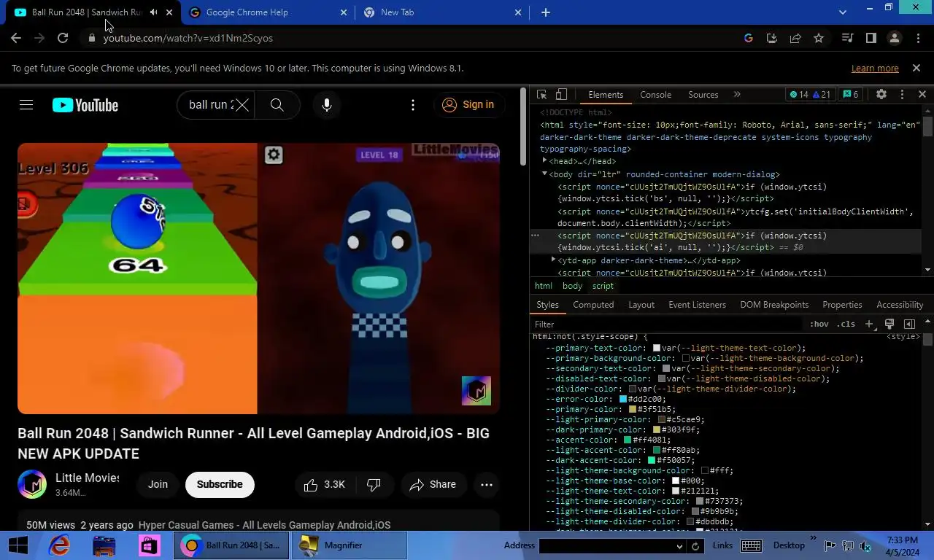
Task: Open a new Chrome tab with plus
Action: coord(546,12)
